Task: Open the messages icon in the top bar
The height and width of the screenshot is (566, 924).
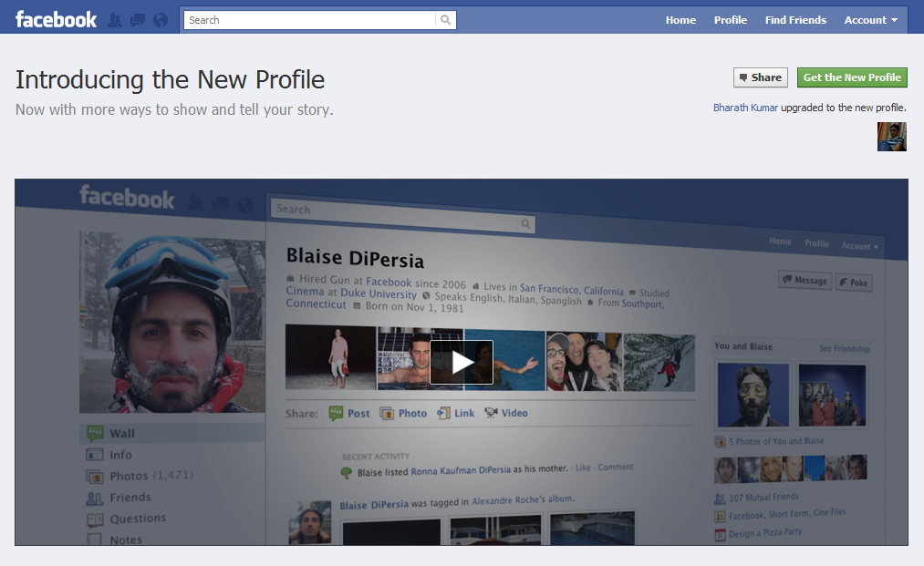Action: click(x=138, y=20)
